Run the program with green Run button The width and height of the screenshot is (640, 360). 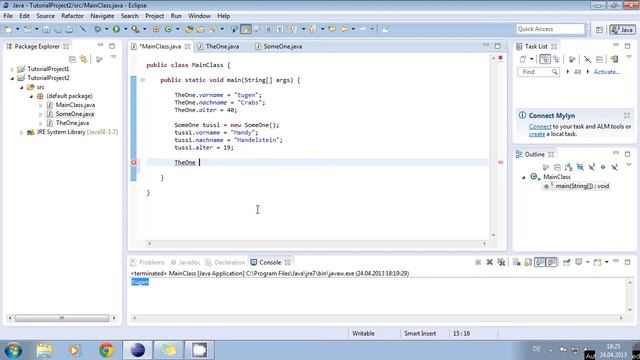pos(117,29)
